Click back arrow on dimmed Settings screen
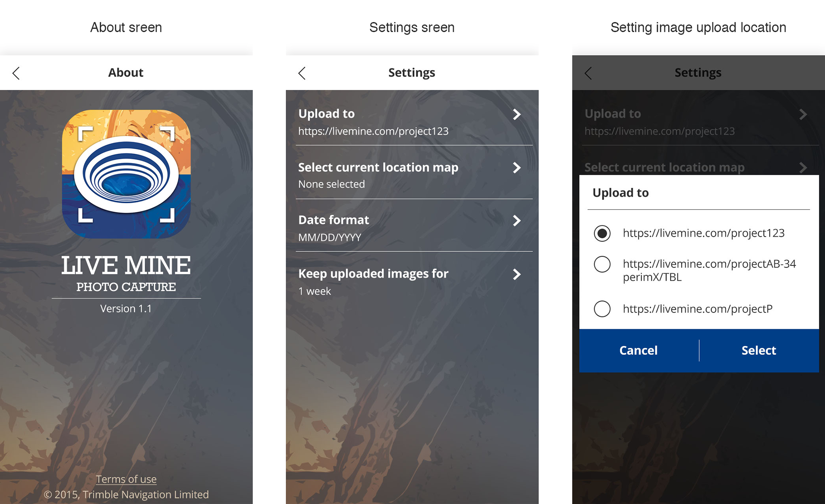 click(588, 73)
